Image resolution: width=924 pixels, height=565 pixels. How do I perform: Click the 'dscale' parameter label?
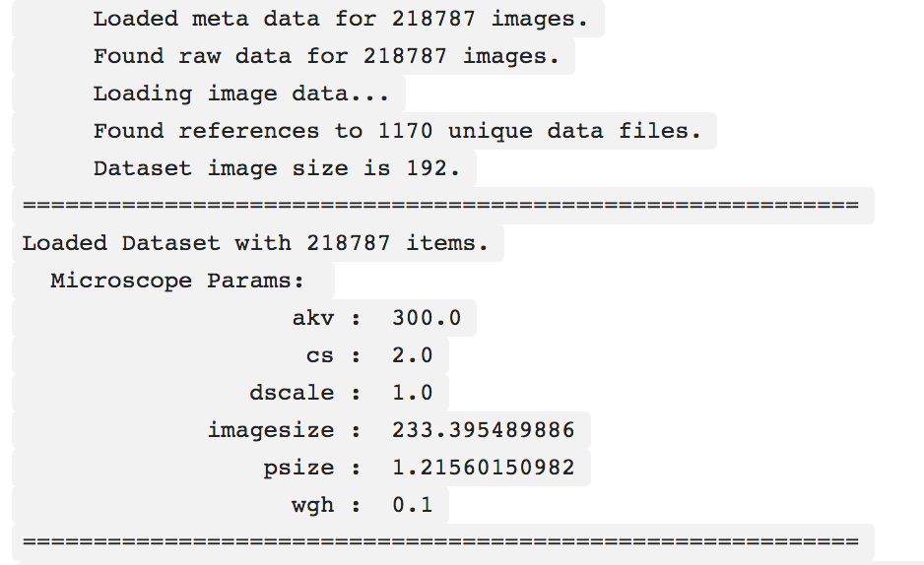pos(292,393)
